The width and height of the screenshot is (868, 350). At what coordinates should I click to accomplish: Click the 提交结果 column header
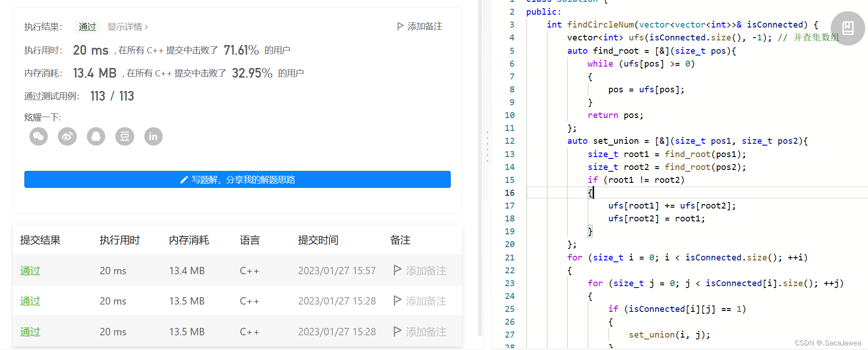tap(40, 240)
